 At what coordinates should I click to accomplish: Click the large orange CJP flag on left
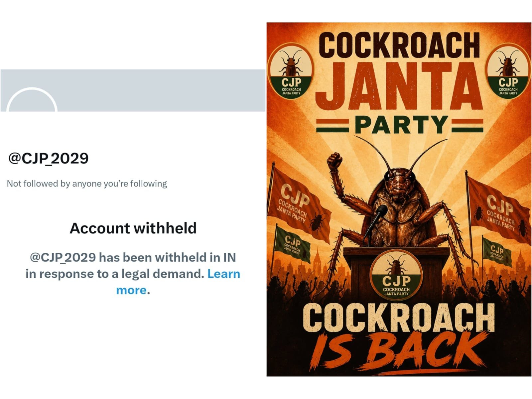click(300, 208)
